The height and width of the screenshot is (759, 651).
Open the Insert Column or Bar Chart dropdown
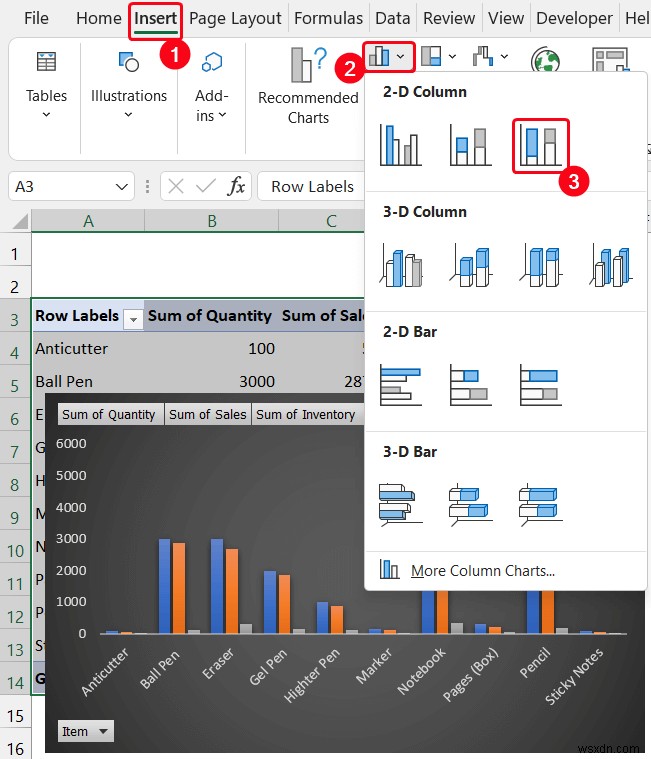click(x=388, y=57)
